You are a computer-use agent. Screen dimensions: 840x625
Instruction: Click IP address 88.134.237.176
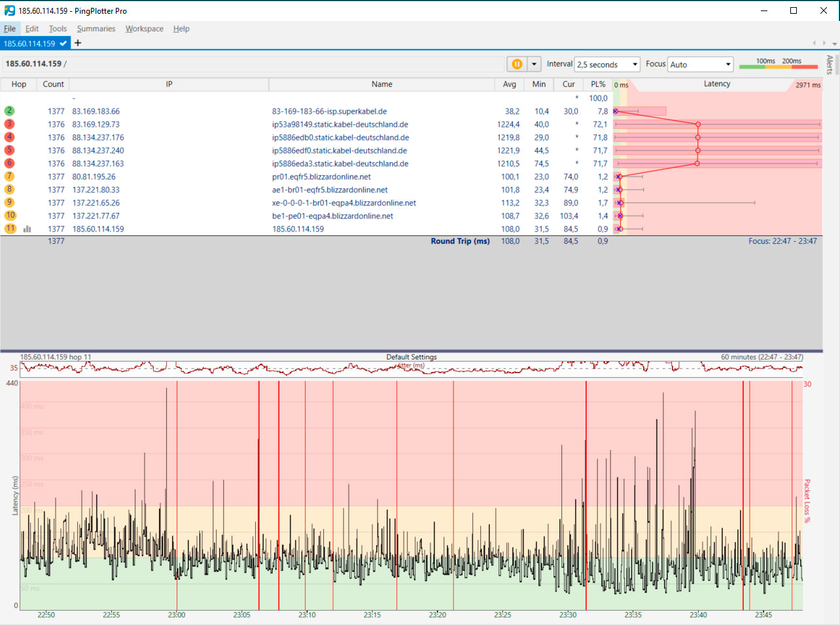[x=98, y=138]
